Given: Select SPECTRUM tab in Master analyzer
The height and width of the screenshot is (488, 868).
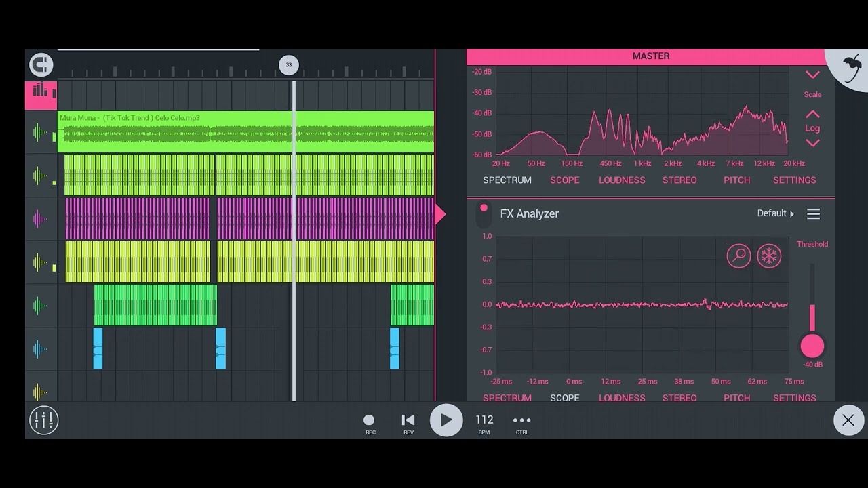Looking at the screenshot, I should point(507,180).
